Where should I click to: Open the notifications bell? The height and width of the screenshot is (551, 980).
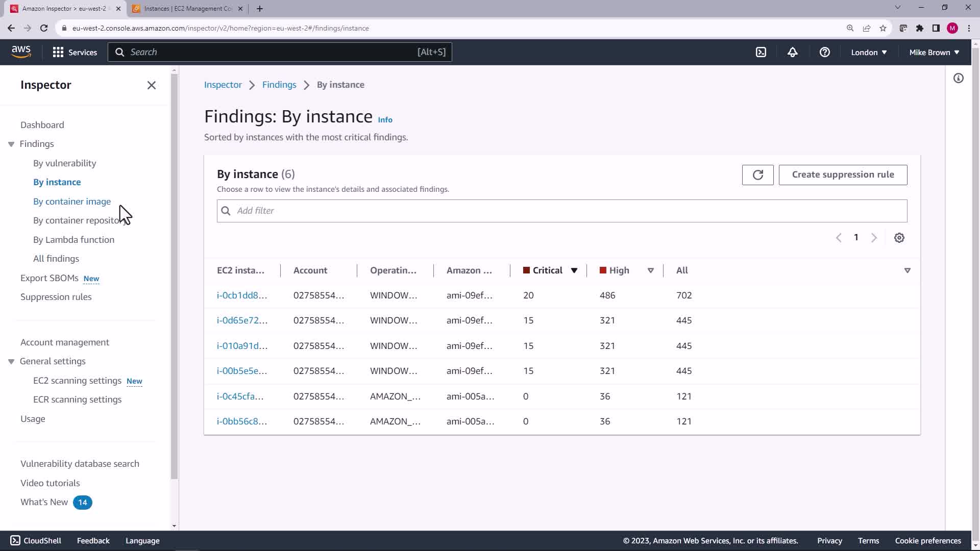(792, 52)
